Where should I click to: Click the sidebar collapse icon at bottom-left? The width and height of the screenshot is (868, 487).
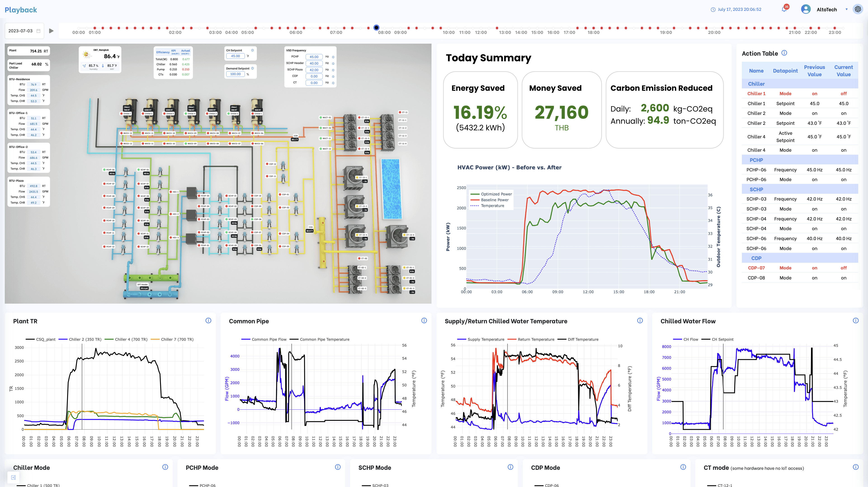[14, 477]
